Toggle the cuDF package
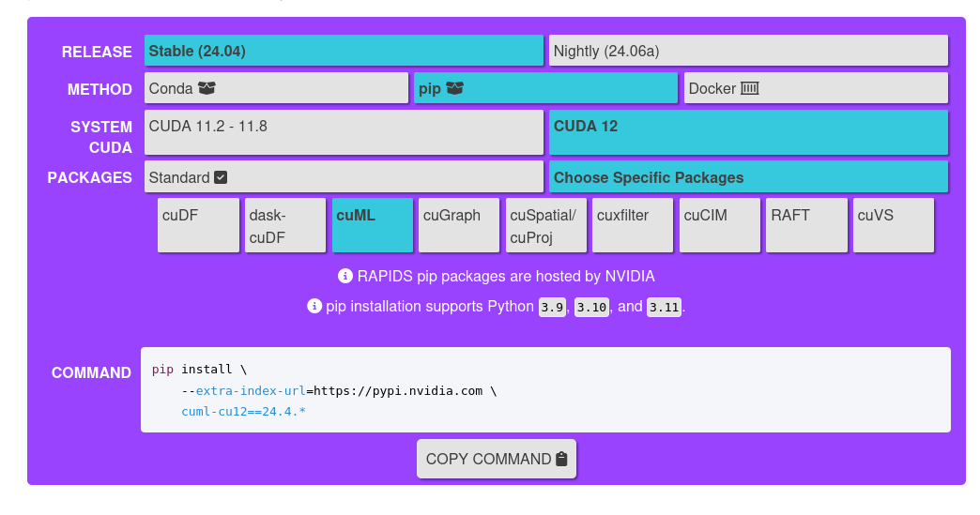The width and height of the screenshot is (980, 515). (x=198, y=225)
